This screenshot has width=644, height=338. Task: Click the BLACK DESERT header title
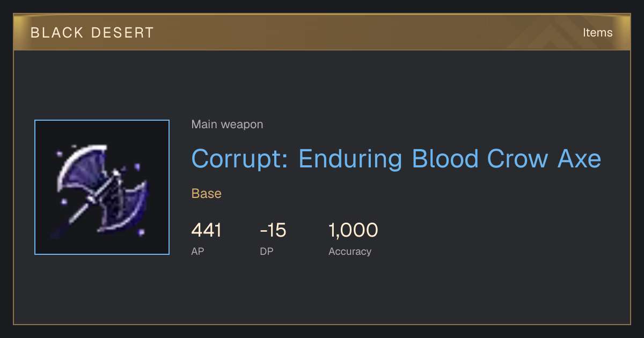92,33
